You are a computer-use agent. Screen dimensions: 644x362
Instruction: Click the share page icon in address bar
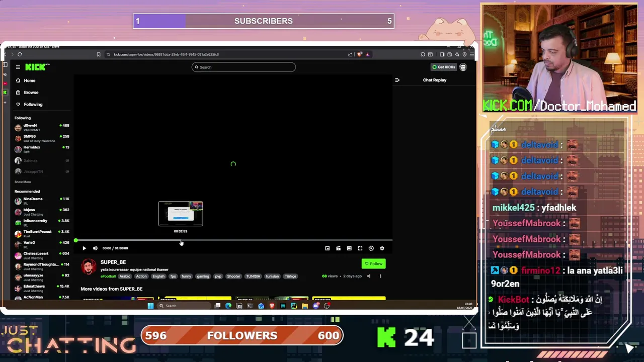(350, 54)
